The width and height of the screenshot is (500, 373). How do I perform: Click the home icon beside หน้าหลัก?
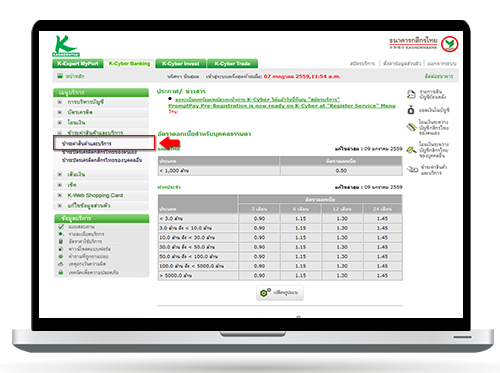click(60, 76)
